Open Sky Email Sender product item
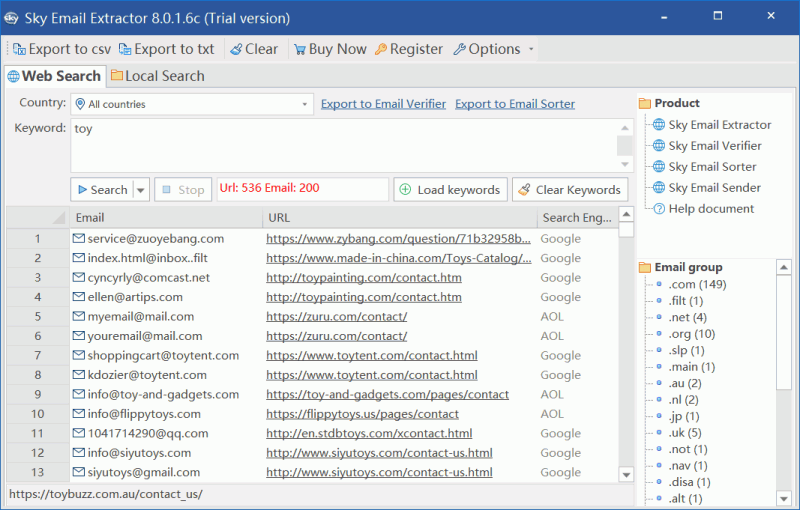This screenshot has width=800, height=510. [714, 188]
